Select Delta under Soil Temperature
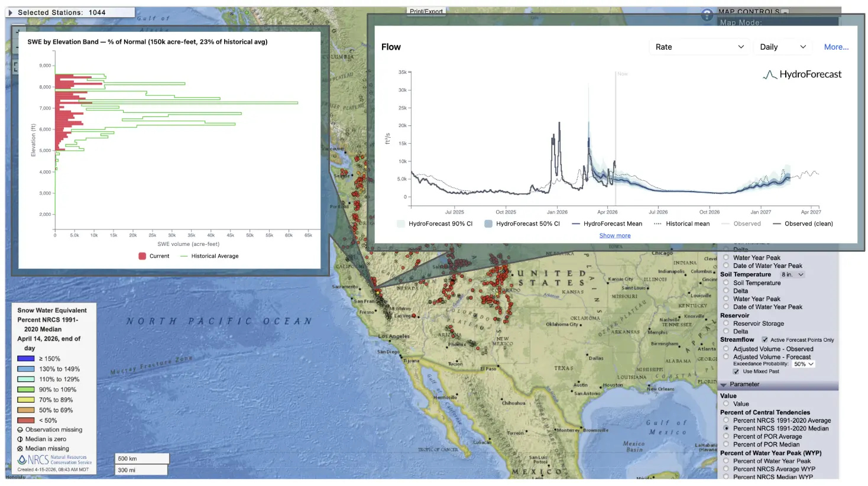The height and width of the screenshot is (486, 868). (726, 291)
